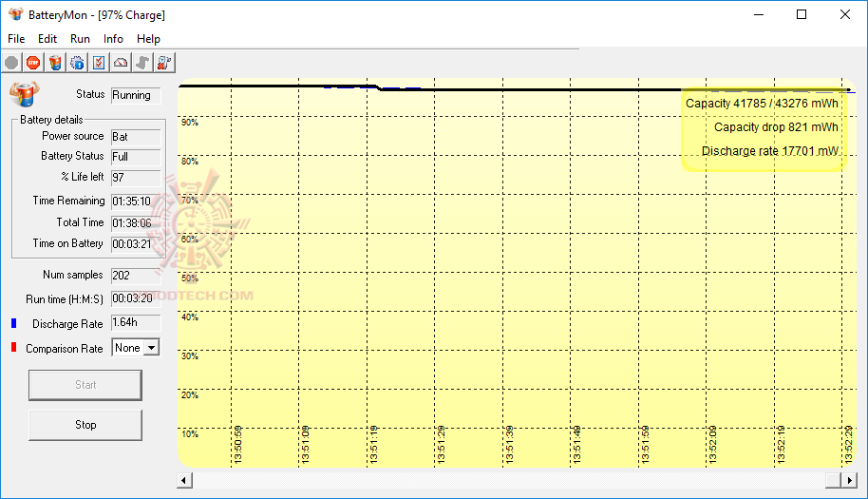Click the Time Remaining value 01:35:10
Image resolution: width=868 pixels, height=499 pixels.
click(136, 202)
